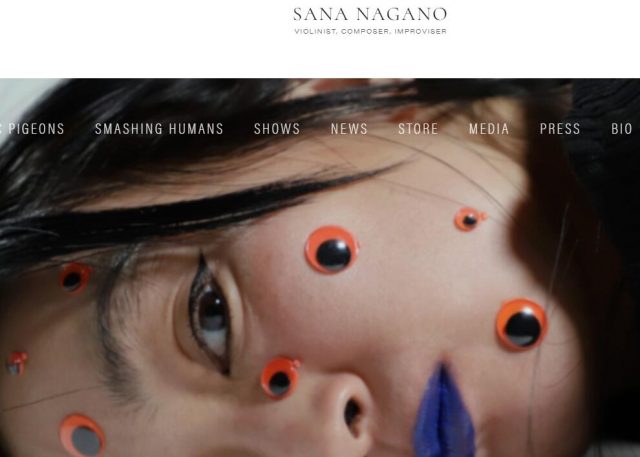Click the person's real eye with eyeliner

pyautogui.click(x=210, y=314)
